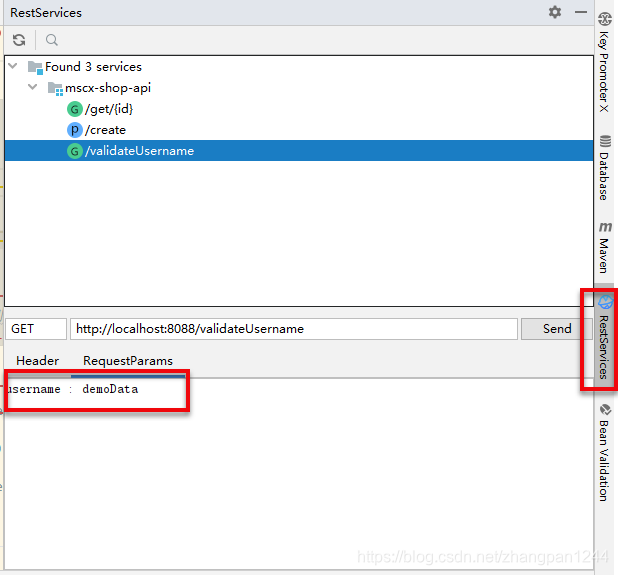Click the RestServices panel title
The width and height of the screenshot is (618, 575).
click(x=46, y=13)
